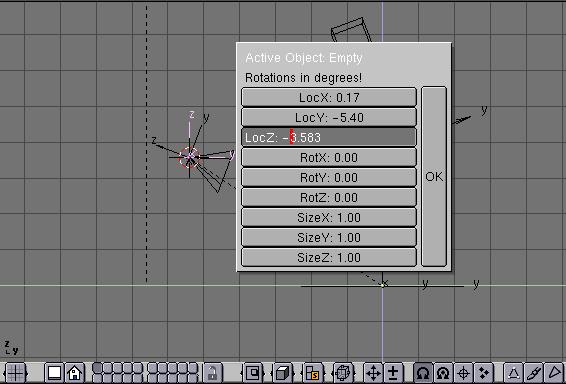Select the view move arrows icon
This screenshot has width=566, height=384.
(373, 372)
